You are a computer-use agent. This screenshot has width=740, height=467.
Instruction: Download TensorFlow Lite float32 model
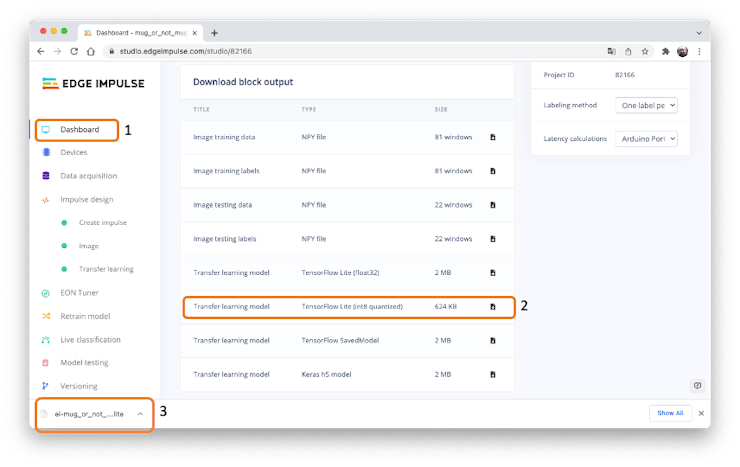point(493,273)
